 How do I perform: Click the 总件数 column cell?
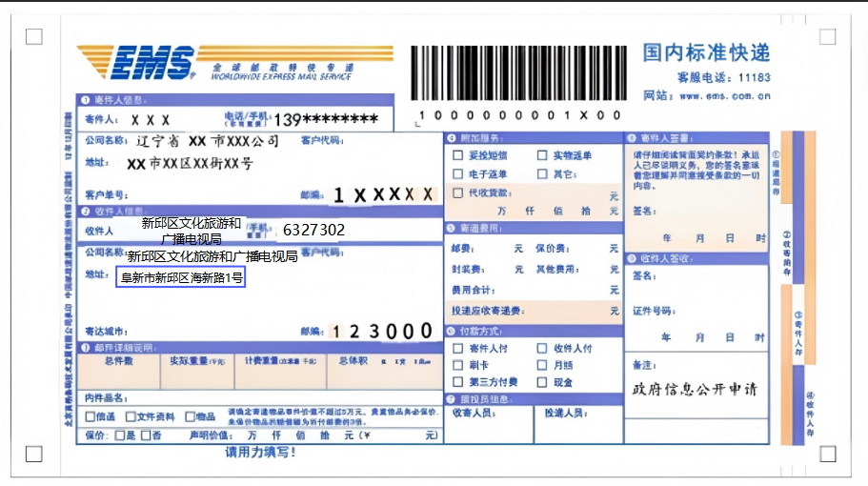118,372
